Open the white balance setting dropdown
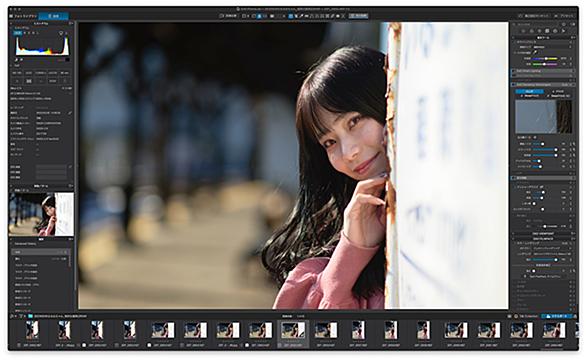 click(550, 47)
